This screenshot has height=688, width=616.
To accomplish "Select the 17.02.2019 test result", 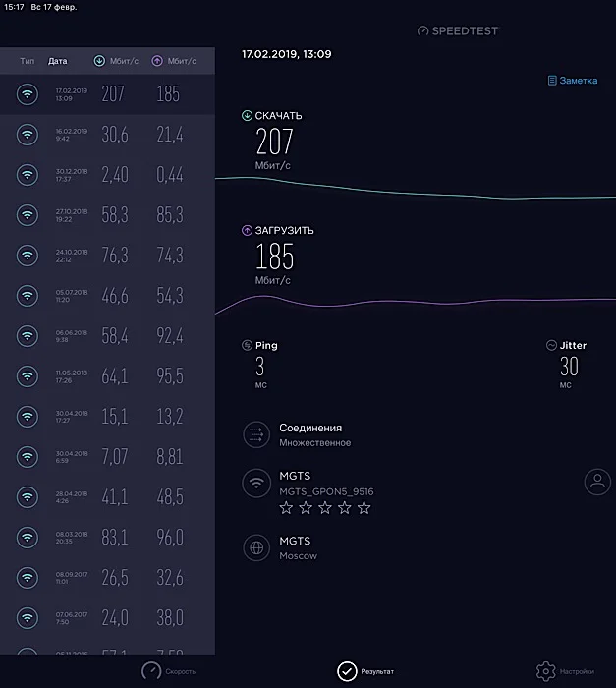I will point(107,94).
